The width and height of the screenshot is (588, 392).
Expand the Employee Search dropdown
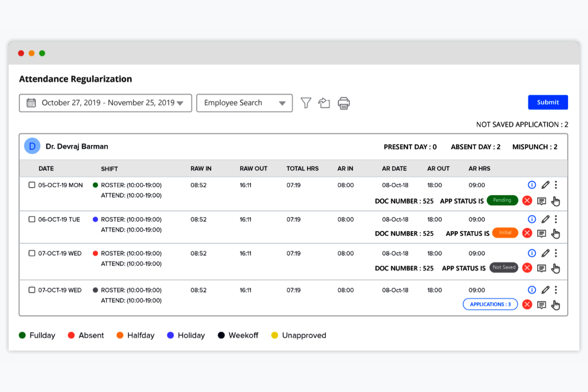[x=282, y=102]
